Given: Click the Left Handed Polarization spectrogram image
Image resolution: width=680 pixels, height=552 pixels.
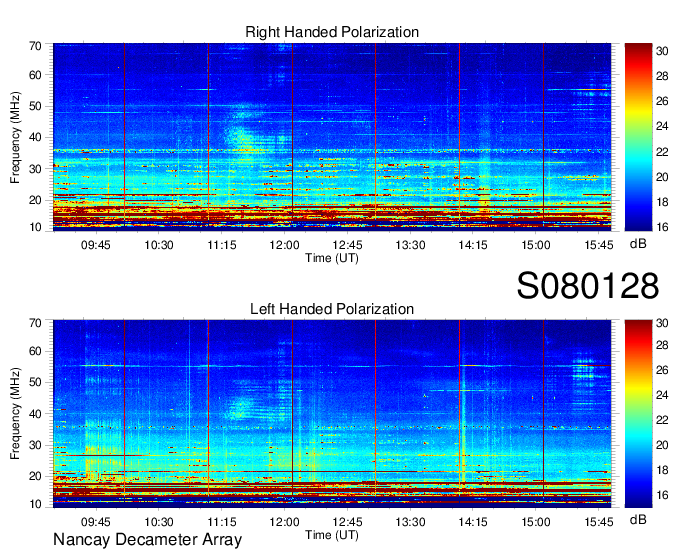Looking at the screenshot, I should pos(332,414).
